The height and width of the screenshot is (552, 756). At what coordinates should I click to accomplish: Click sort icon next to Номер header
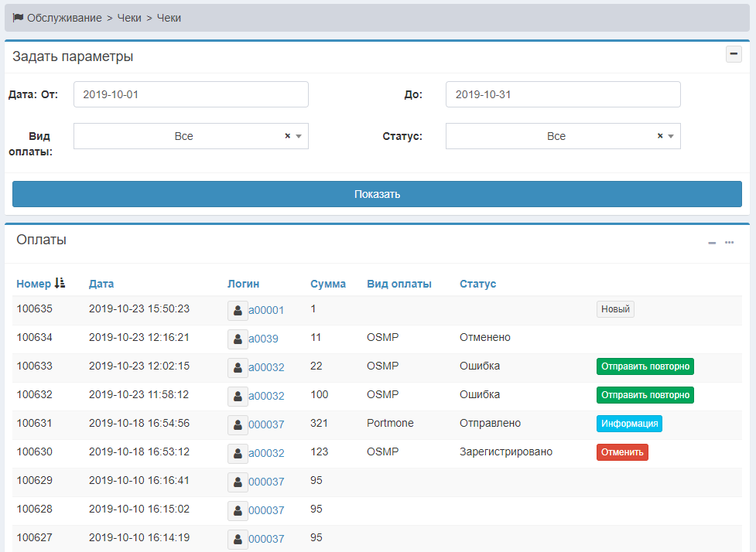click(x=60, y=284)
